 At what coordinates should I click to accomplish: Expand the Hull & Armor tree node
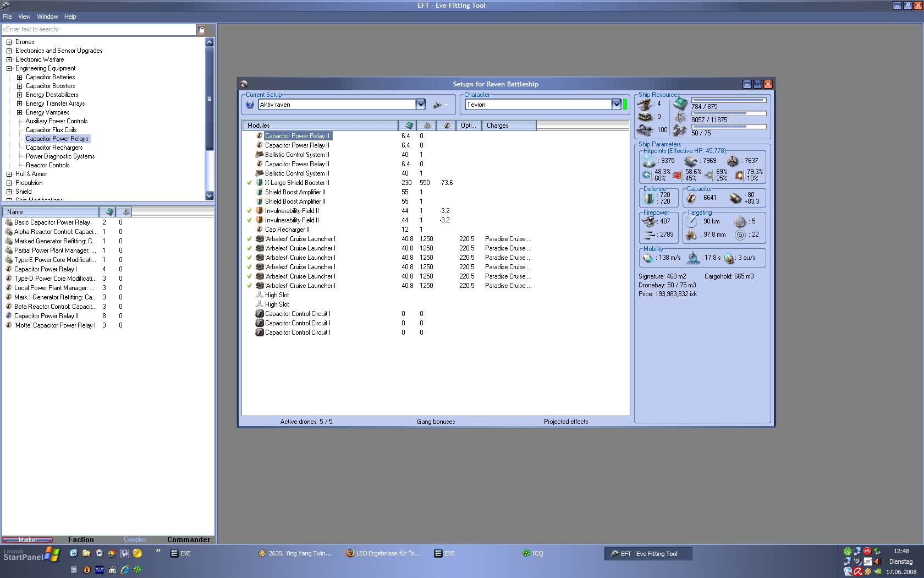(9, 174)
